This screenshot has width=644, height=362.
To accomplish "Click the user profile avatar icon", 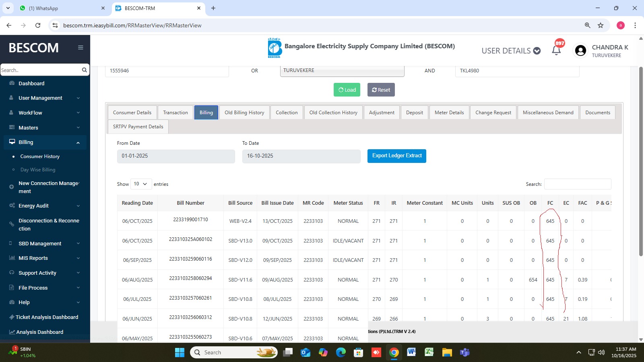I will click(x=580, y=51).
